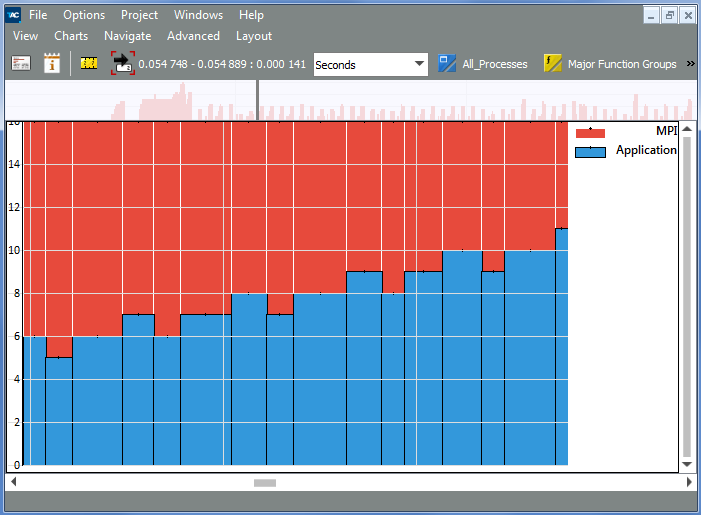
Task: Click the application logo in title bar
Action: pyautogui.click(x=13, y=15)
